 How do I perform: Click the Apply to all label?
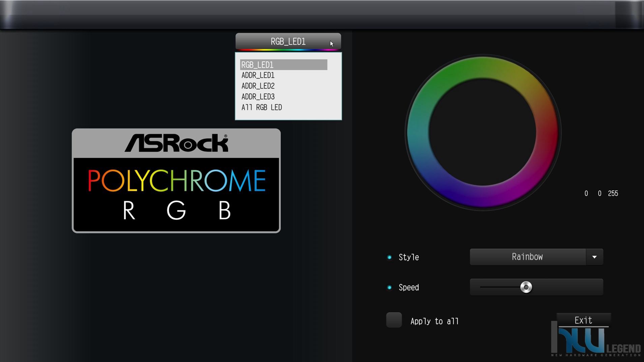(435, 321)
